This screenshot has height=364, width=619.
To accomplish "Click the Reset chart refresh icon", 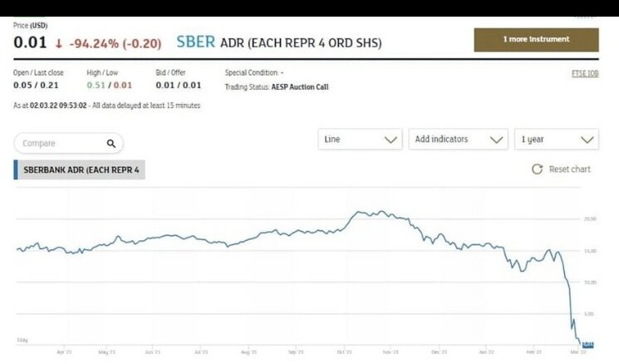I will pos(537,170).
